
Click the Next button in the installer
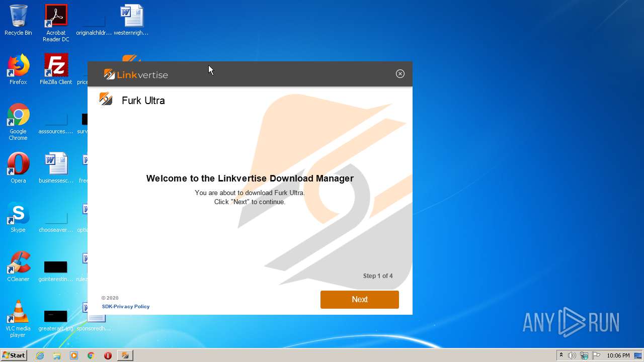coord(359,299)
